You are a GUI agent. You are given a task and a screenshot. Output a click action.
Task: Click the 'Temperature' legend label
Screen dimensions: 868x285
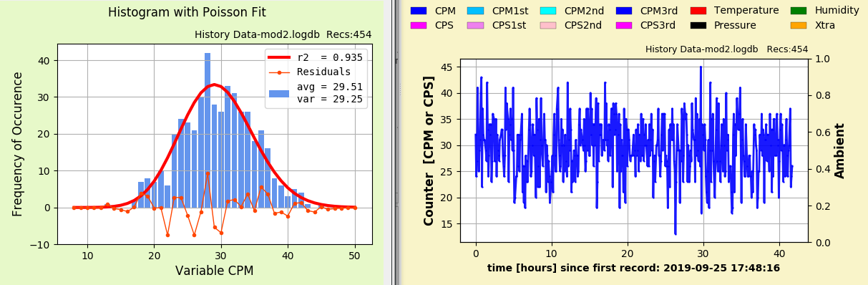pyautogui.click(x=746, y=11)
